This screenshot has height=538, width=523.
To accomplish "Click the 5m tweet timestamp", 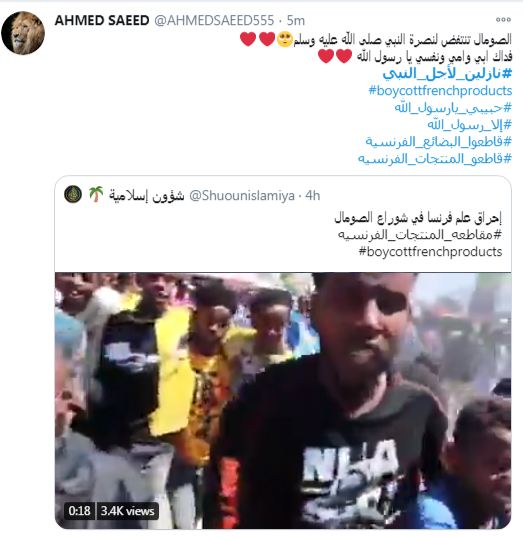I will click(x=295, y=21).
